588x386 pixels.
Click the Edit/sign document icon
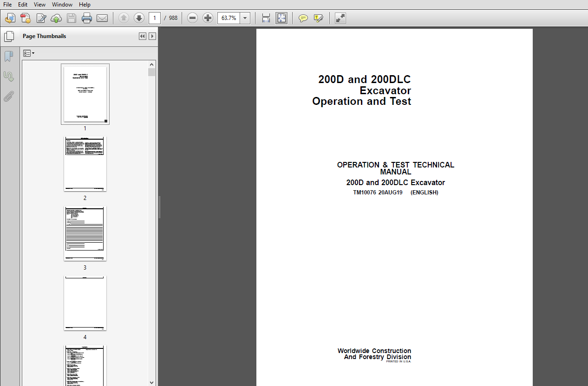pos(41,18)
